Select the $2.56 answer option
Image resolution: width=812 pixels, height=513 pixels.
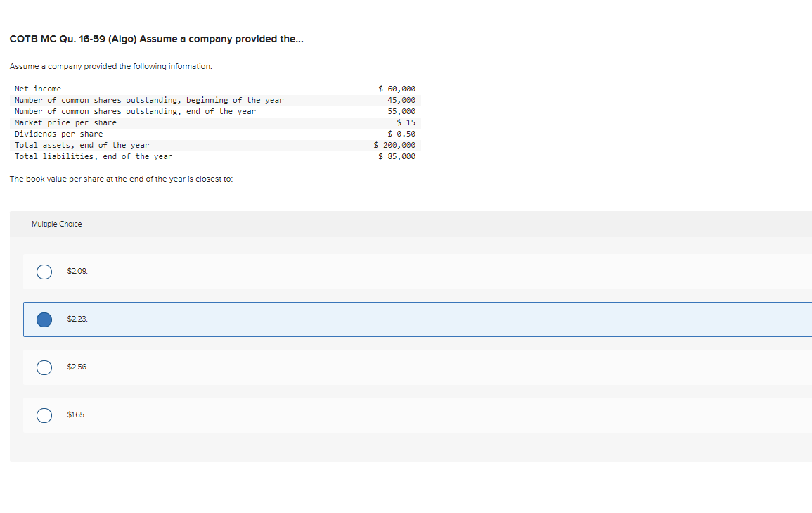coord(44,367)
